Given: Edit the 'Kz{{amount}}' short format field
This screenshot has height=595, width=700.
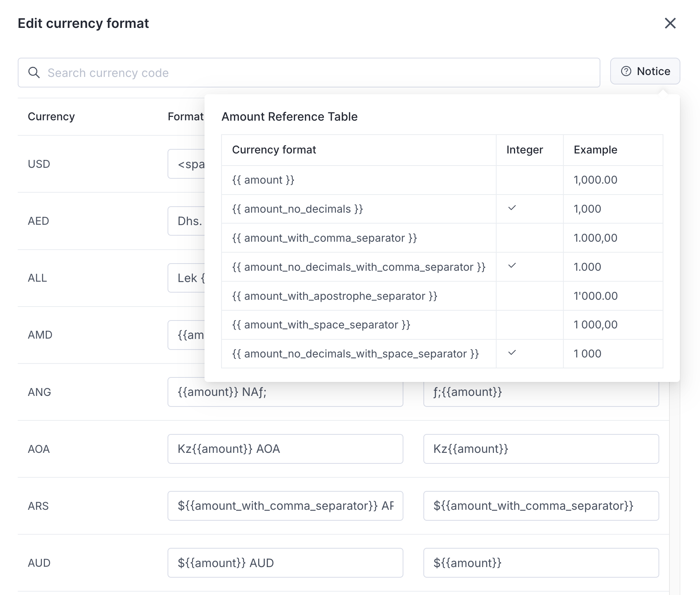Looking at the screenshot, I should [x=541, y=449].
